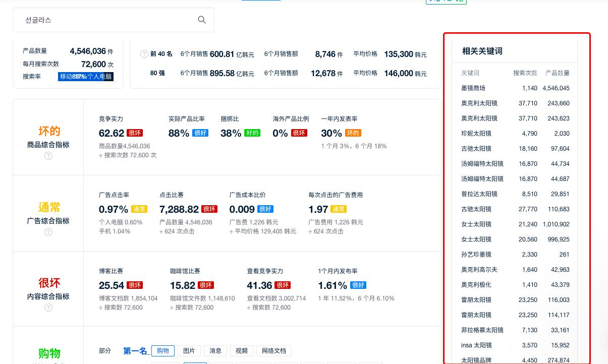608x364 pixels.
Task: Click the 产品数量 value 4,546,036 件
Action: click(91, 51)
